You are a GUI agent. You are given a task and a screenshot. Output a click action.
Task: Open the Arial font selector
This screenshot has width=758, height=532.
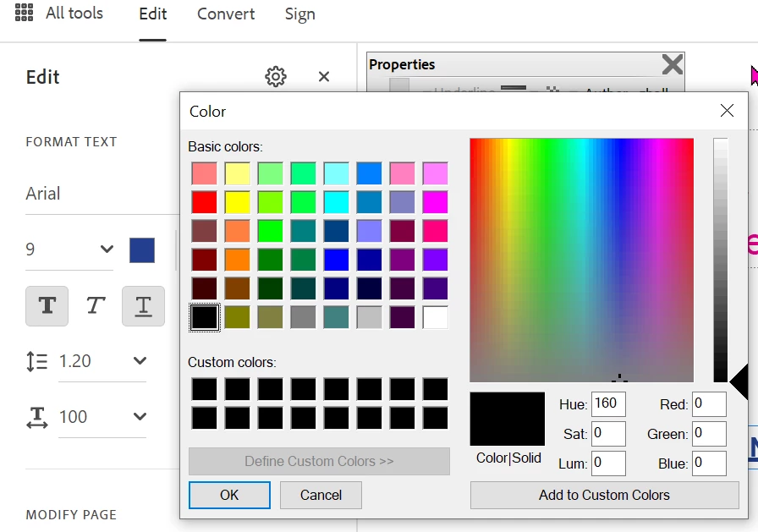pos(102,194)
